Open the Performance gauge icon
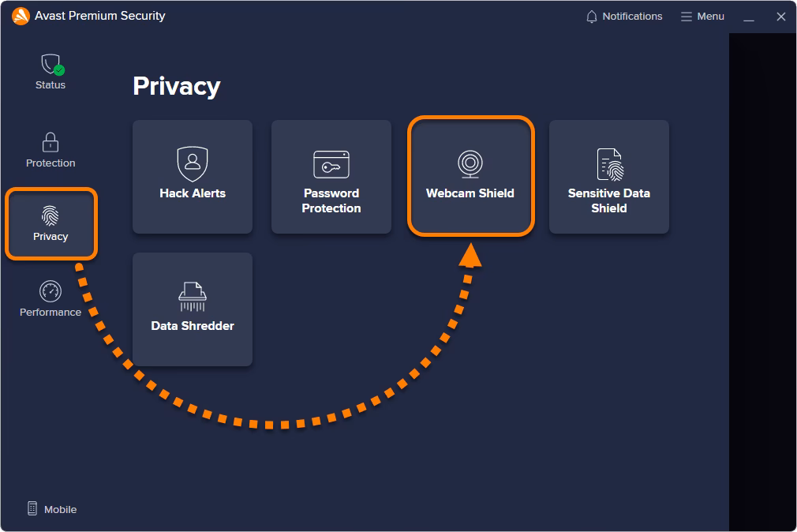Screen dimensions: 797x532 pyautogui.click(x=51, y=291)
